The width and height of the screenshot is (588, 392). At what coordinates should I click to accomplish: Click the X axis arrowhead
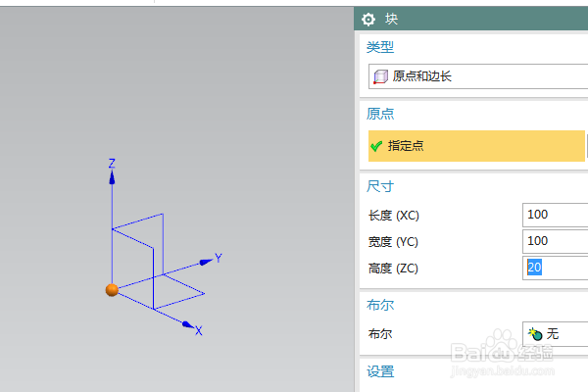pyautogui.click(x=188, y=324)
